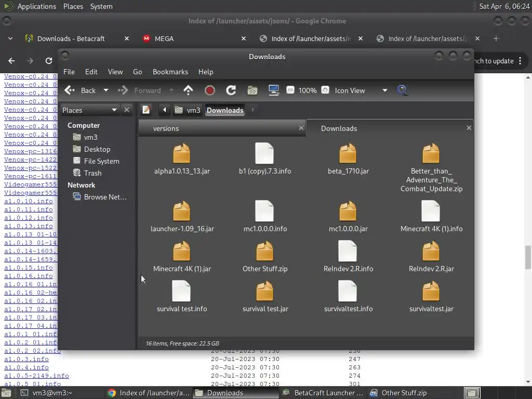Toggle text-based location entry pencil icon

click(146, 110)
